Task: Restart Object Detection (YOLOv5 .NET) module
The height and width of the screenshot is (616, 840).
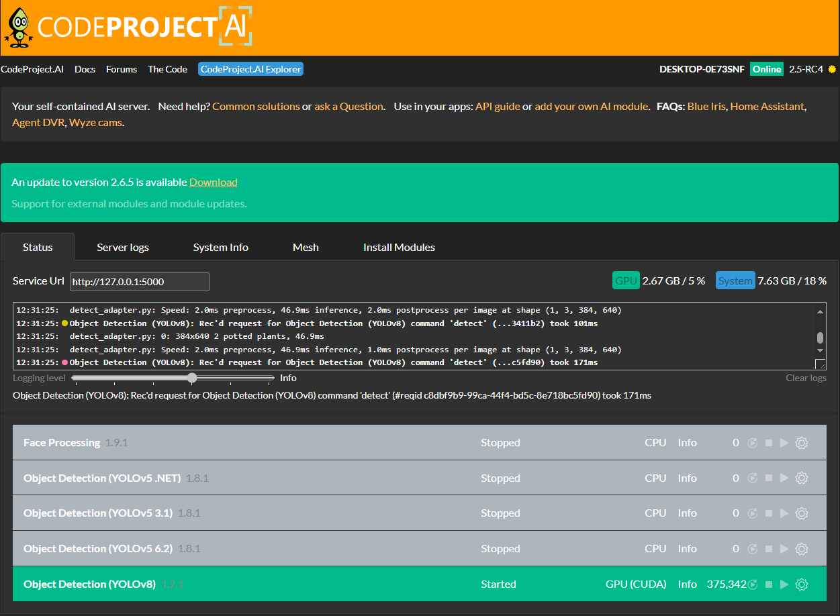Action: [x=753, y=478]
